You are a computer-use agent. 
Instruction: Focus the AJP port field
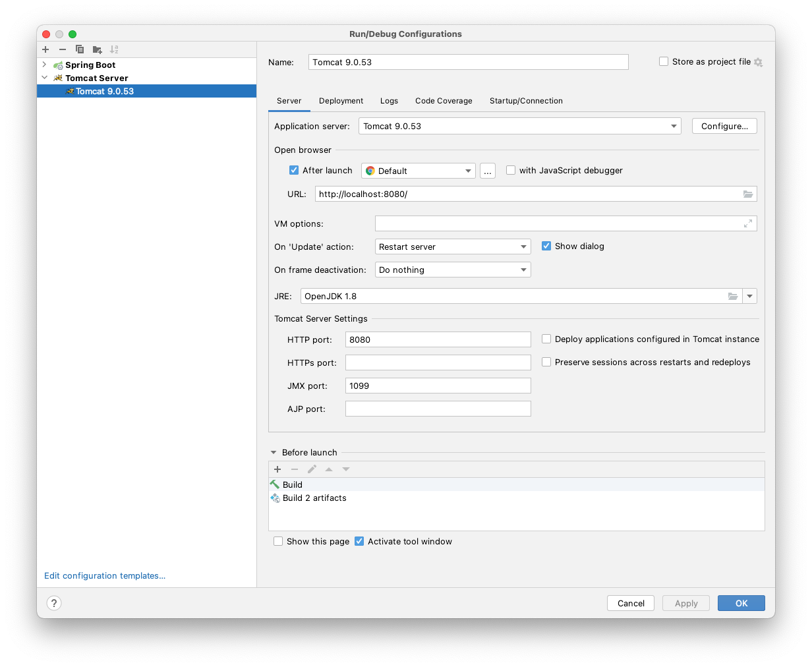(x=438, y=409)
